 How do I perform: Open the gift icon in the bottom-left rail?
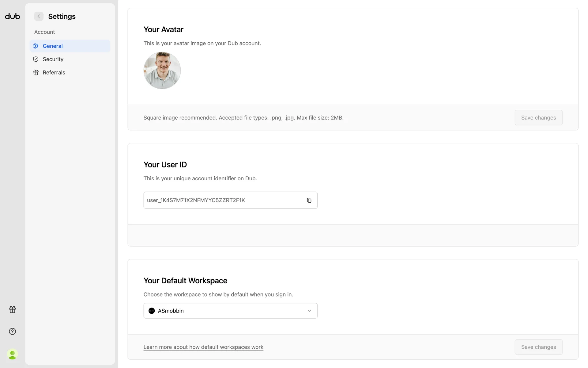pos(13,309)
